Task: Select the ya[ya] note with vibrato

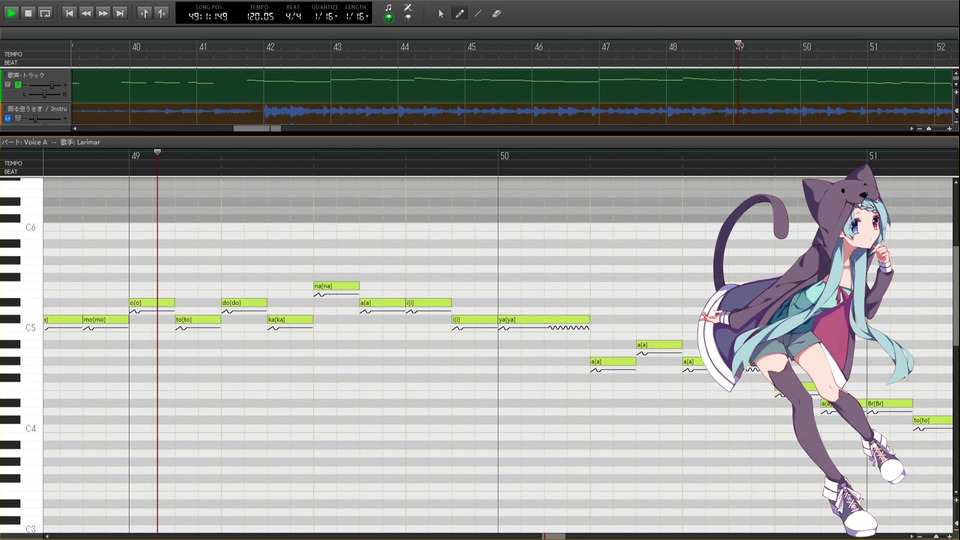Action: (x=544, y=320)
